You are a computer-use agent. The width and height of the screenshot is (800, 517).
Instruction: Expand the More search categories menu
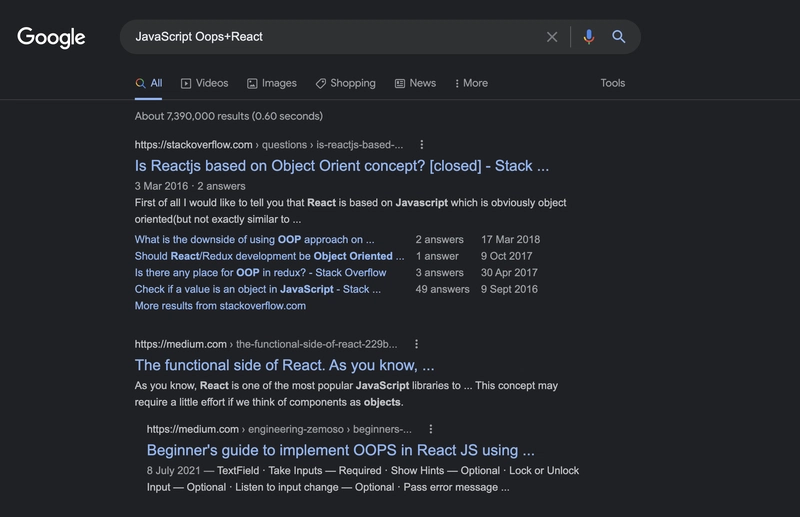coord(471,83)
